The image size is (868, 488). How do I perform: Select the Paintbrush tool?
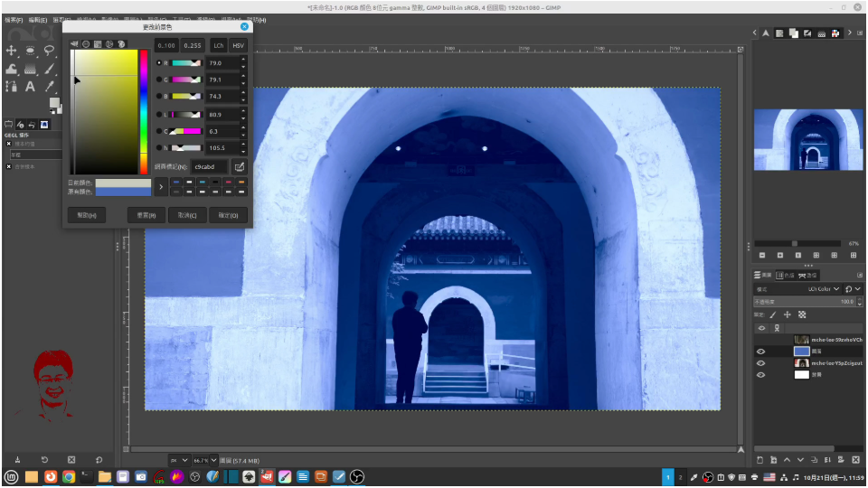point(49,70)
